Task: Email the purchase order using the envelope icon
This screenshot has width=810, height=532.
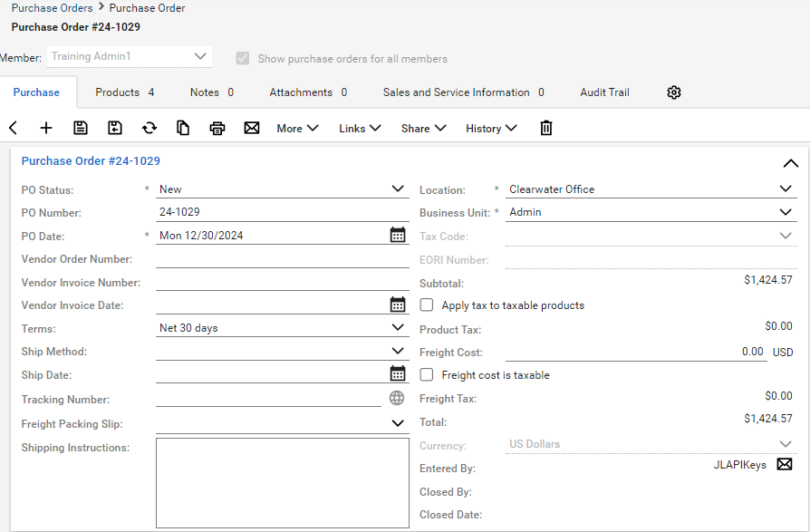Action: pos(252,128)
